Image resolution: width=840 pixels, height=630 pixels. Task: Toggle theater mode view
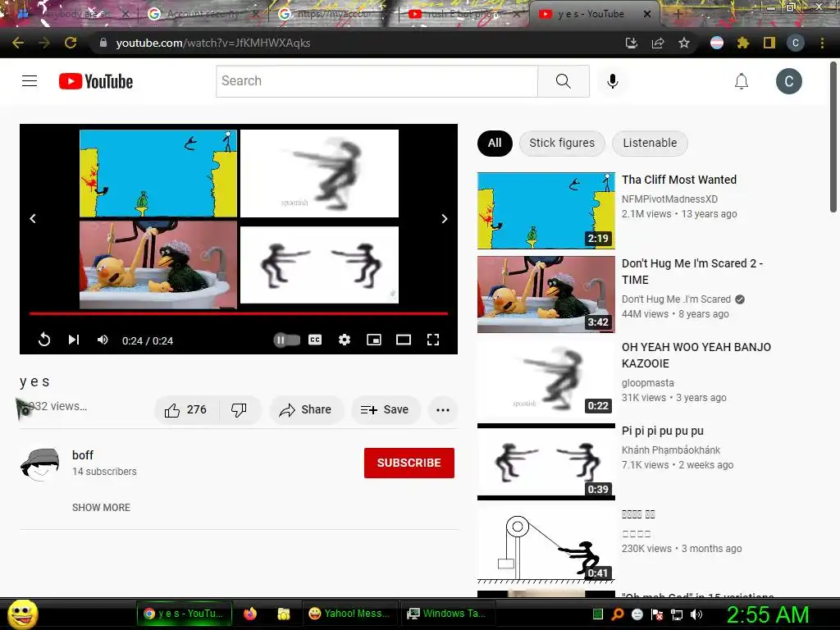[404, 340]
